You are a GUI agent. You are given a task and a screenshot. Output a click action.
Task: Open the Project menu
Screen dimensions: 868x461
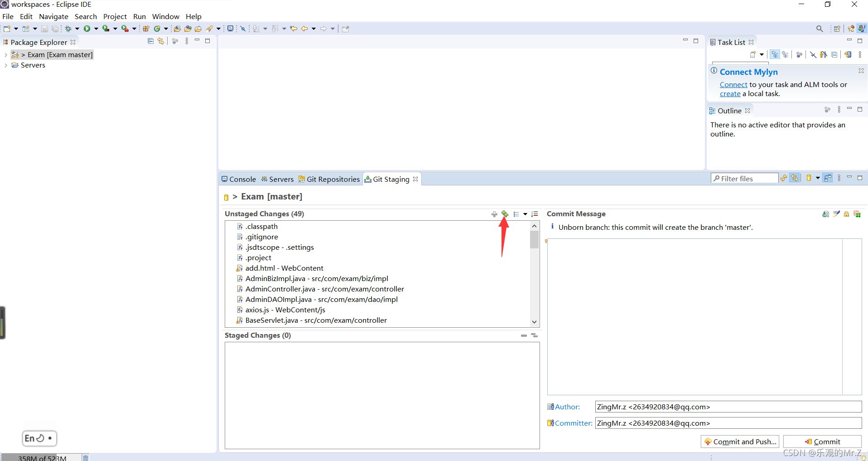click(115, 16)
